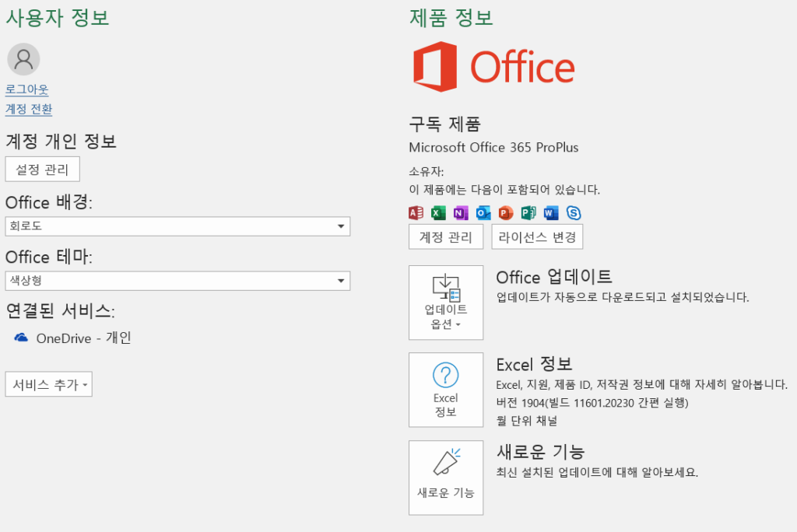The image size is (797, 532).
Task: Open the Excel 정보 button
Action: [445, 390]
